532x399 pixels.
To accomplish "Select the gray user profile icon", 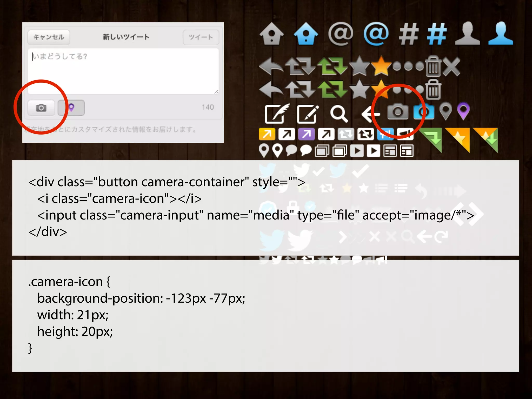I will pyautogui.click(x=468, y=33).
